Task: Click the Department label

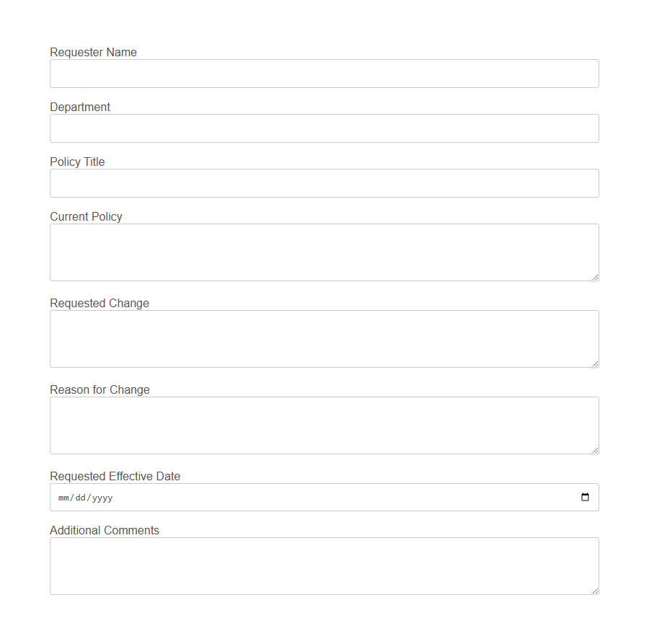Action: coord(80,107)
